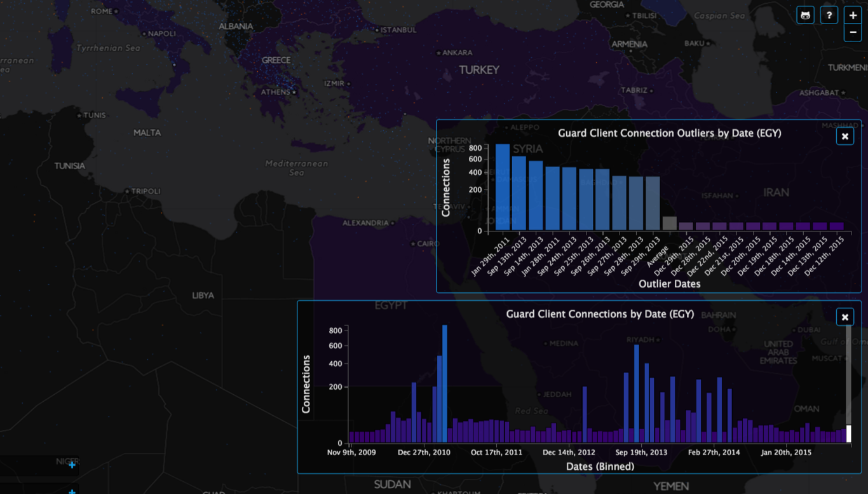Click the Athens city marker on the map
868x494 pixels.
[293, 92]
